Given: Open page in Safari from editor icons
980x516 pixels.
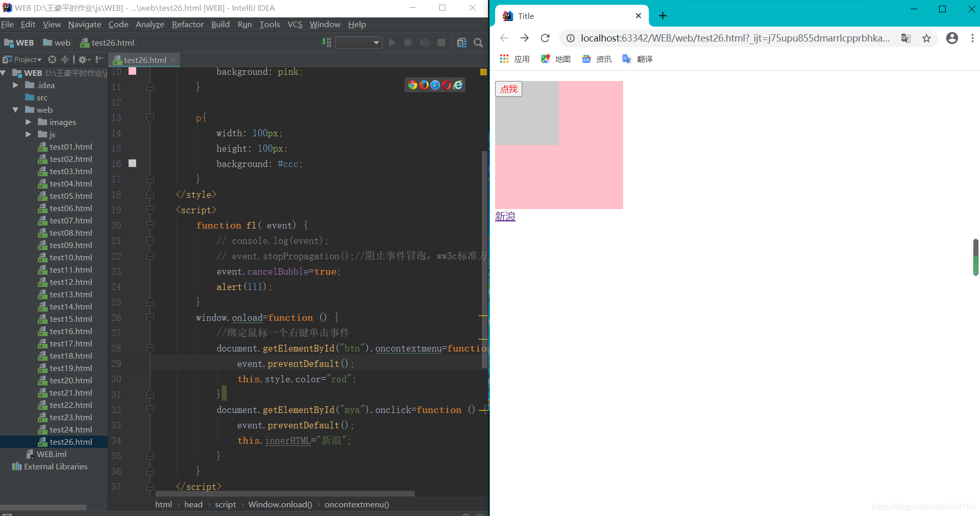Looking at the screenshot, I should (435, 85).
